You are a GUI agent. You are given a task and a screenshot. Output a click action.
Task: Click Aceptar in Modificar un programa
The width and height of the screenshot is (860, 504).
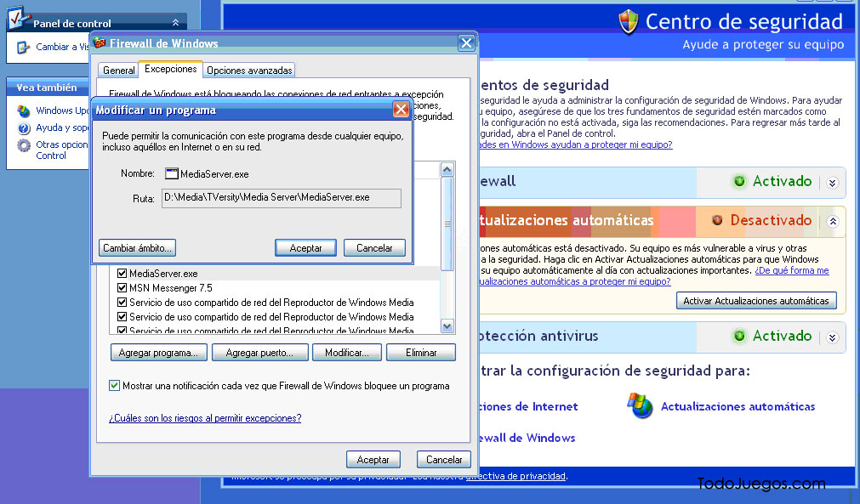pos(306,247)
